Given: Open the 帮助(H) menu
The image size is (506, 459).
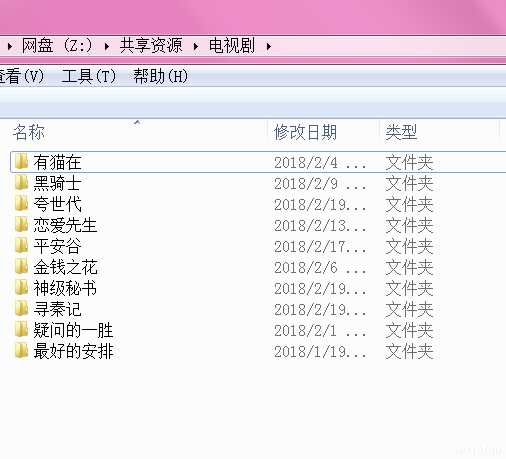Looking at the screenshot, I should tap(161, 76).
